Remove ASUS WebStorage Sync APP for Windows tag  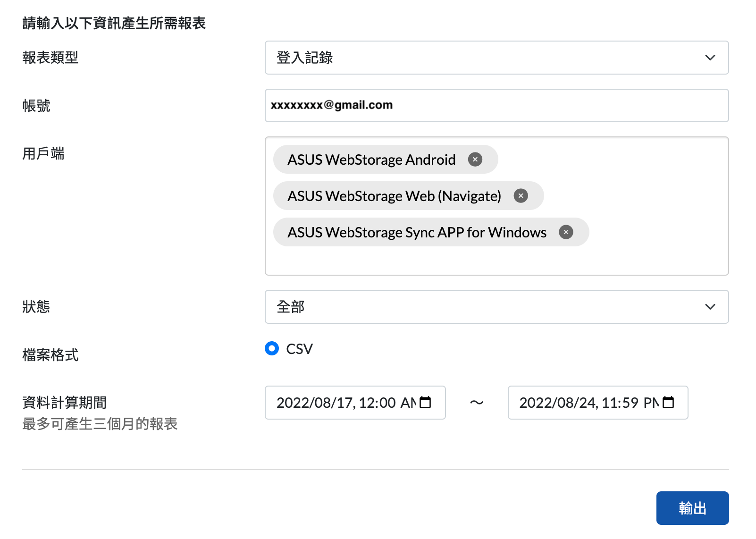[x=566, y=232]
